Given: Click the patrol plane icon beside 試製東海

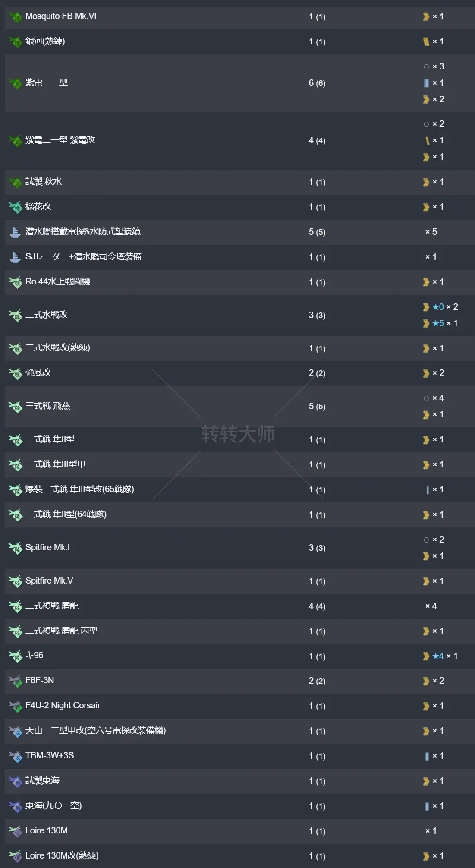Looking at the screenshot, I should click(14, 781).
